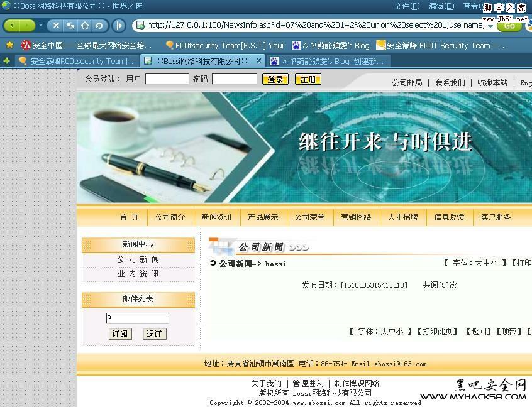Screen dimensions: 532x407
Task: Open the new tab plus icon on tab bar
Action: (6, 60)
